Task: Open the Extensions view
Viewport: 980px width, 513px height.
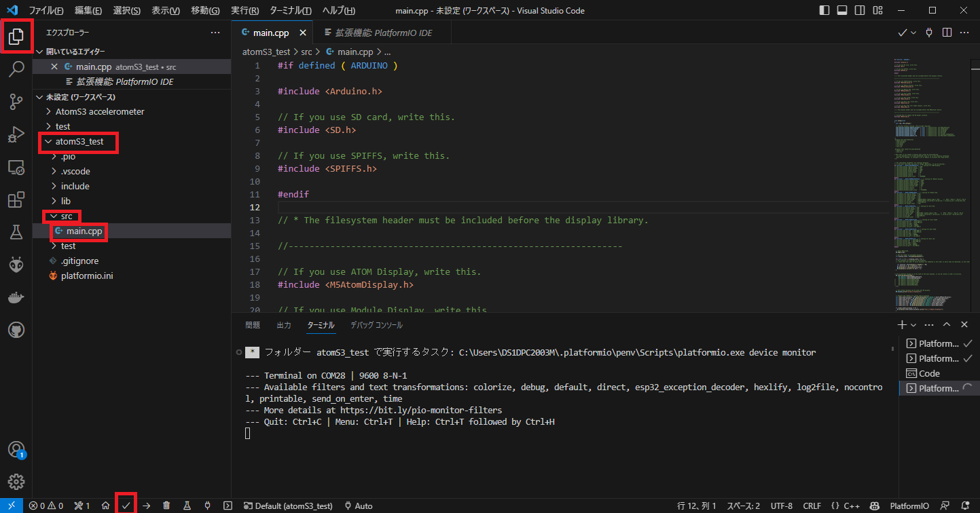Action: click(16, 200)
